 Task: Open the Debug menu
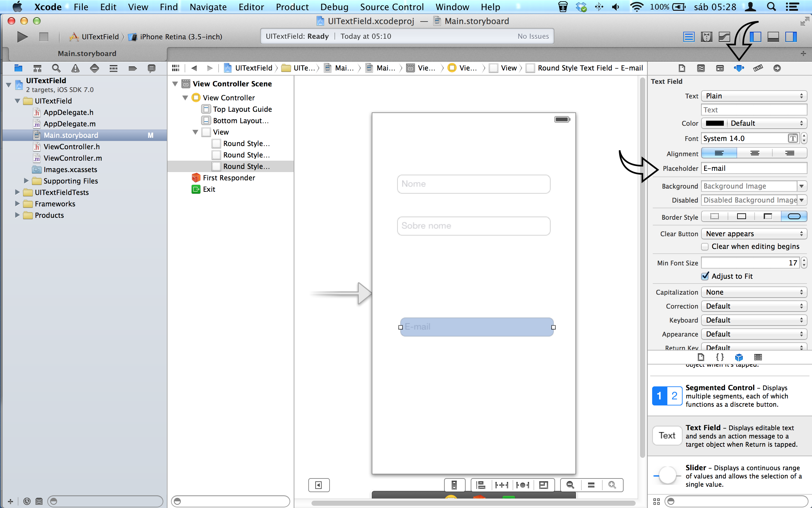tap(334, 7)
